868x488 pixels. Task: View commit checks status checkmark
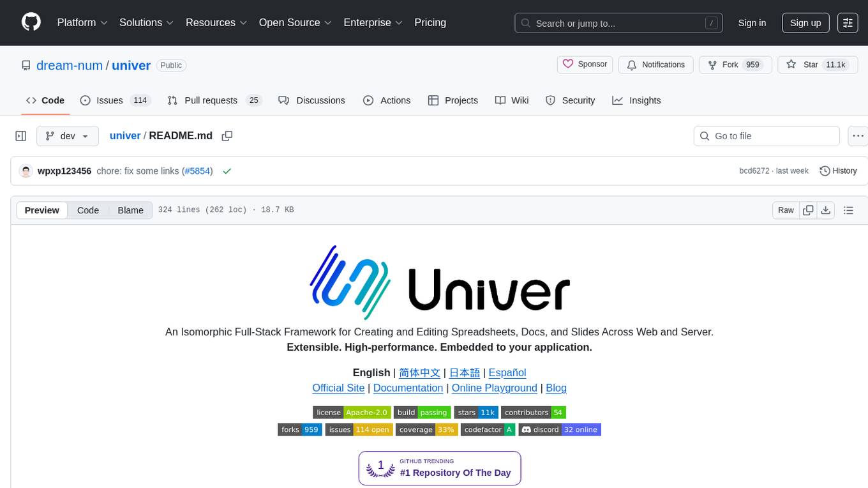(227, 171)
